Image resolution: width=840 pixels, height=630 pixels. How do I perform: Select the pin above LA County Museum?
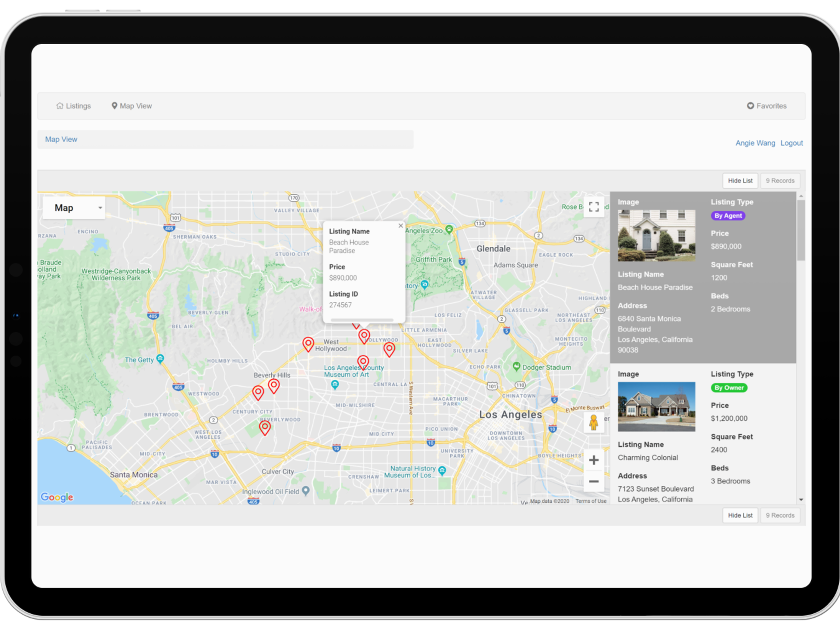point(363,362)
